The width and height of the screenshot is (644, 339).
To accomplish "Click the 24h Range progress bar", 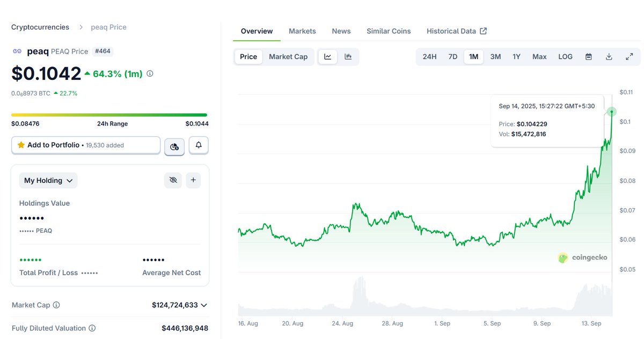I will (x=109, y=115).
